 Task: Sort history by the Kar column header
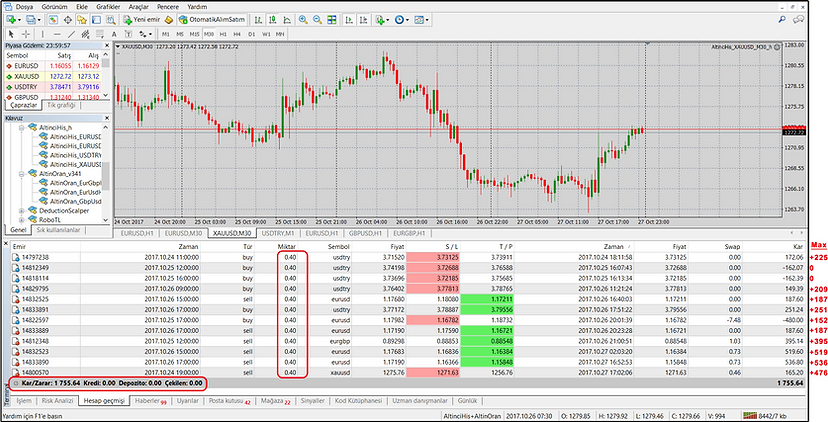coord(798,246)
